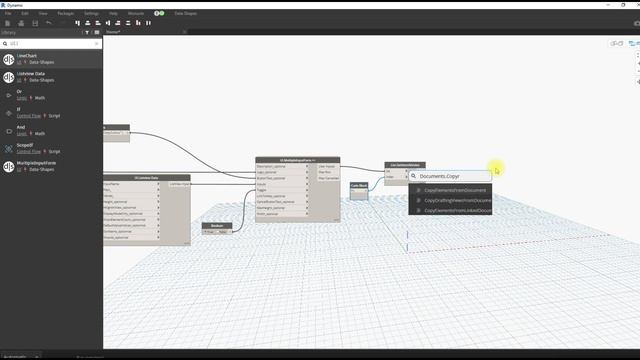
Task: Click the Undo arrow toolbar icon
Action: 49,23
